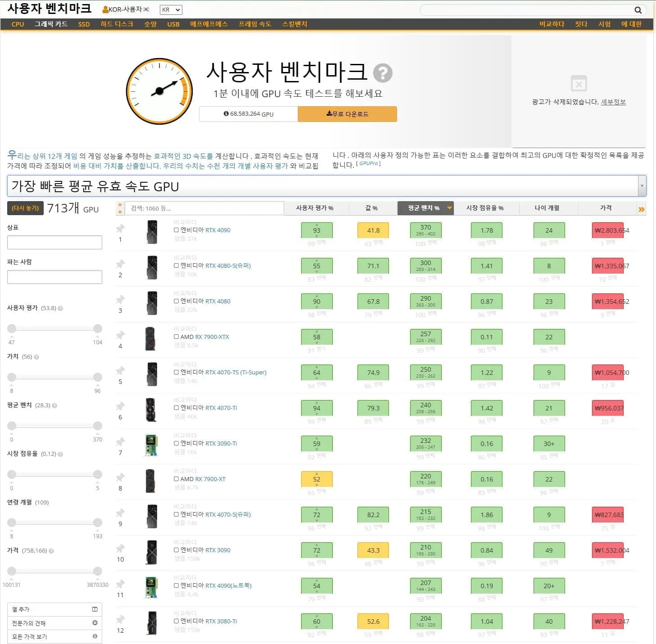
Task: Pin the RX 7900-XTX row
Action: [120, 335]
